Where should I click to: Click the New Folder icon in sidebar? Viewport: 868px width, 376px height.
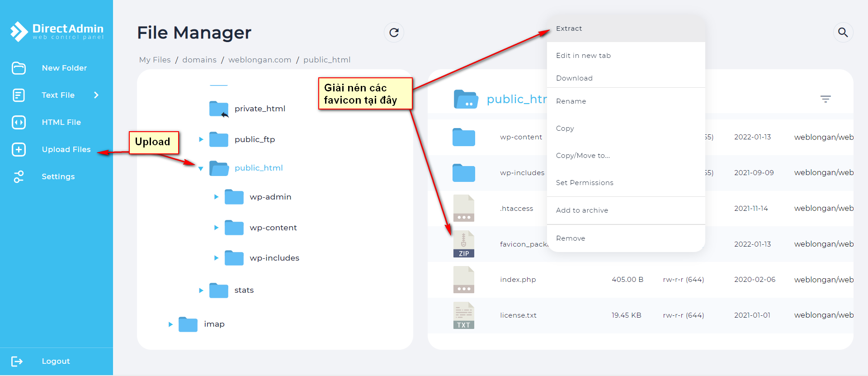[x=19, y=68]
